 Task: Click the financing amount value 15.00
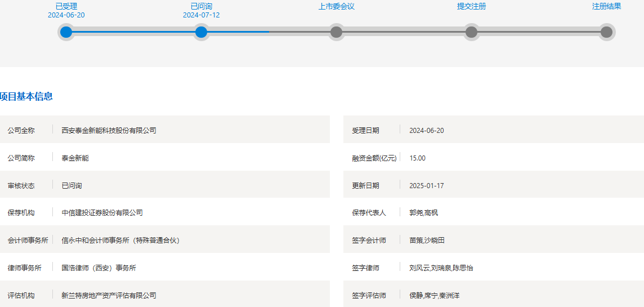click(417, 158)
